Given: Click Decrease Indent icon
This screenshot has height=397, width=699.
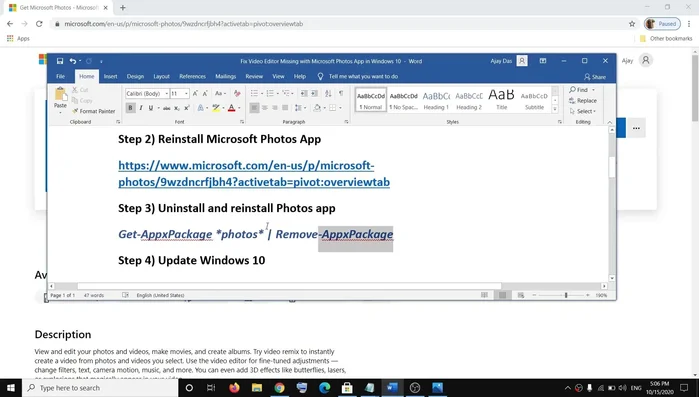Looking at the screenshot, I should click(x=304, y=93).
